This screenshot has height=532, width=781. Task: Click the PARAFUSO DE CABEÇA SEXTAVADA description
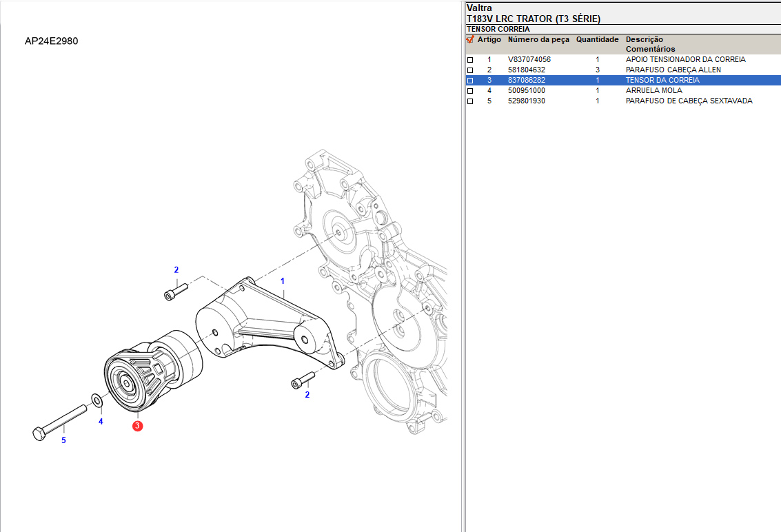[x=689, y=101]
